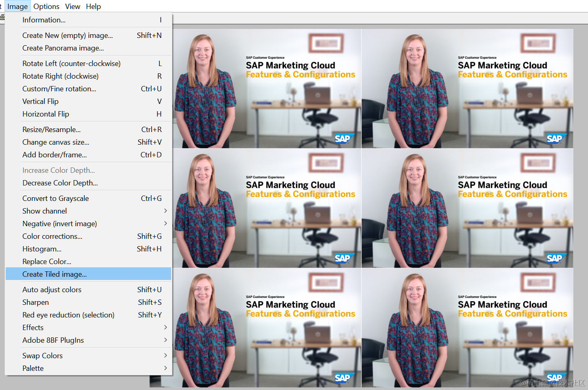Image resolution: width=588 pixels, height=390 pixels.
Task: Click the bottom-right tiled image
Action: [467, 328]
